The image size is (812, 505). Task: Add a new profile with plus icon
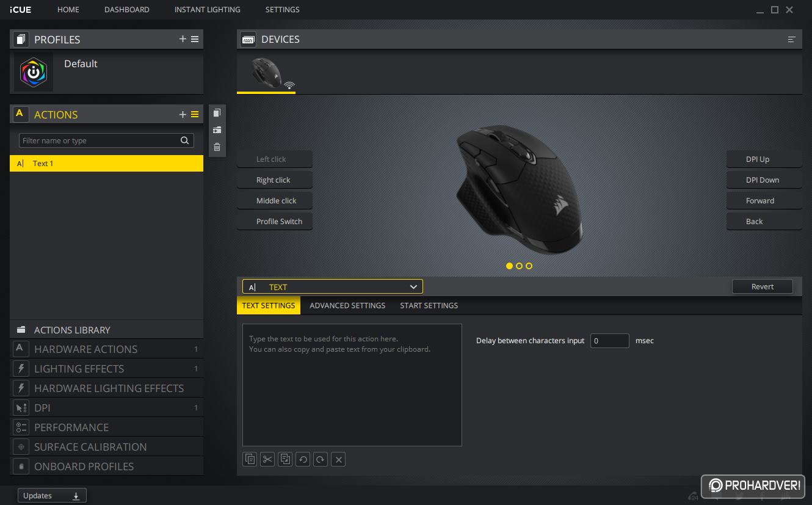coord(183,39)
